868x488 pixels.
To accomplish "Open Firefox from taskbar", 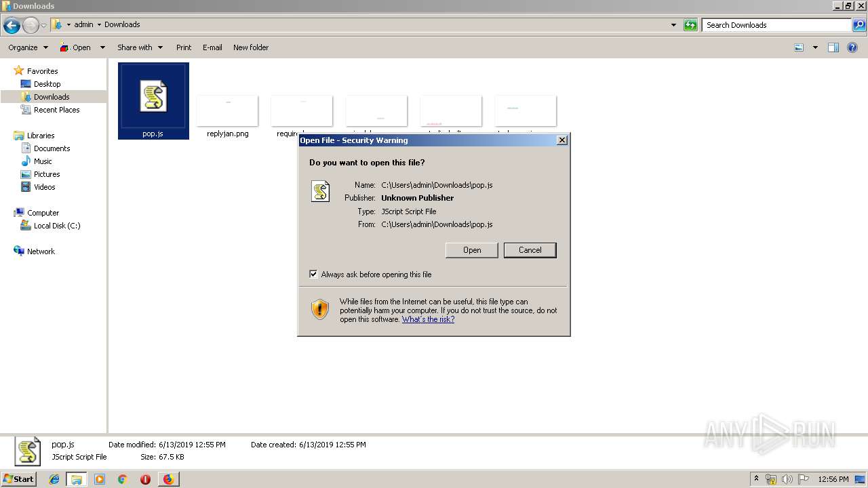I will coord(168,479).
